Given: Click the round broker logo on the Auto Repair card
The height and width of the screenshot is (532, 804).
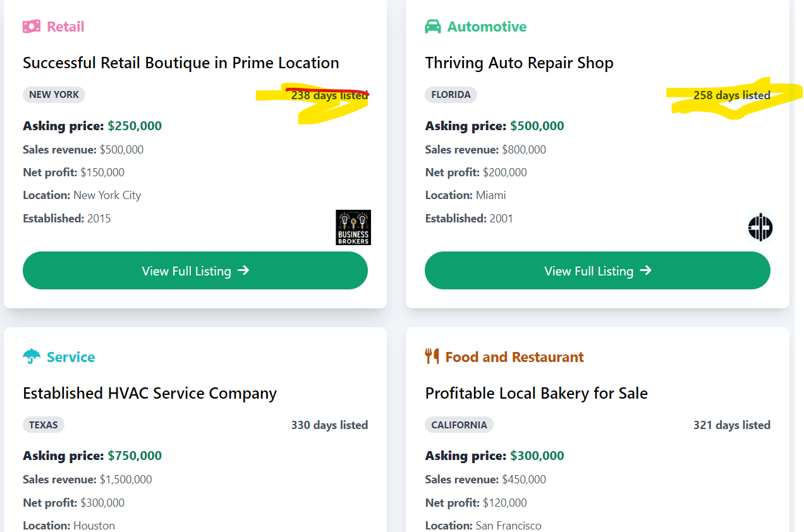Looking at the screenshot, I should [x=760, y=227].
